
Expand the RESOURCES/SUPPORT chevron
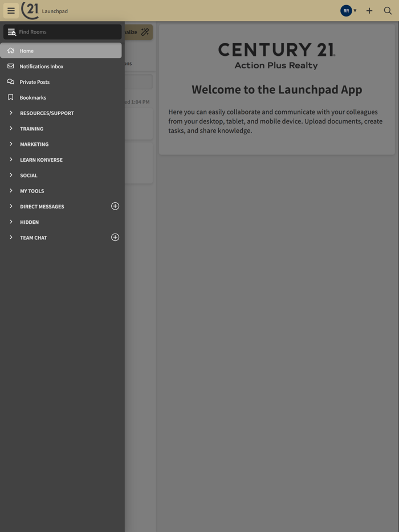click(11, 113)
